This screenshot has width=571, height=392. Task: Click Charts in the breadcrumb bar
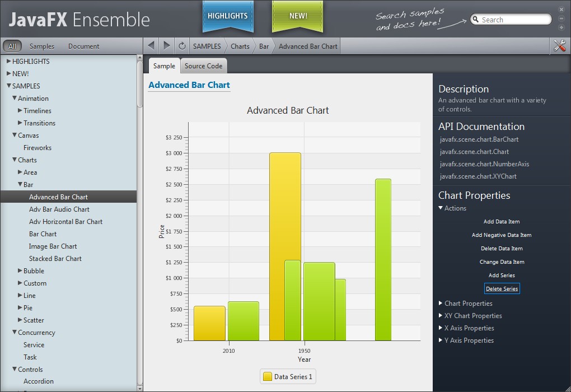click(x=240, y=46)
